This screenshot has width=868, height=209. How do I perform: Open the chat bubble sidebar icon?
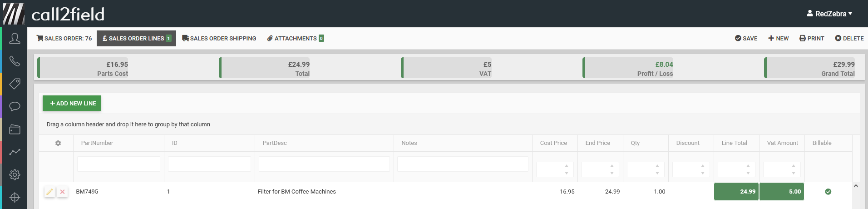pos(15,107)
